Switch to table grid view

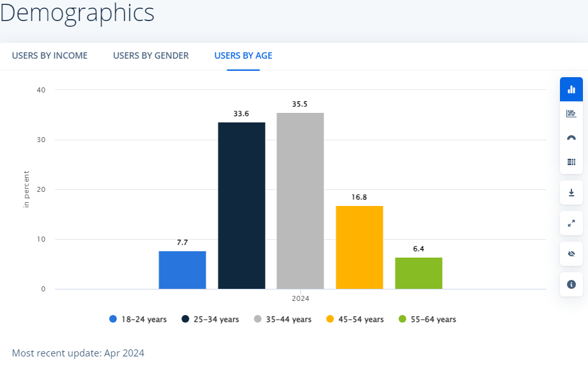click(571, 162)
